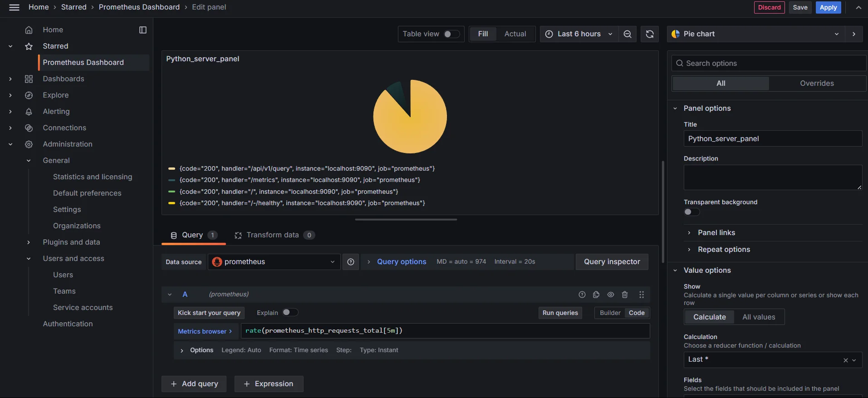Switch query editor to Builder mode
The image size is (868, 398).
pos(610,313)
